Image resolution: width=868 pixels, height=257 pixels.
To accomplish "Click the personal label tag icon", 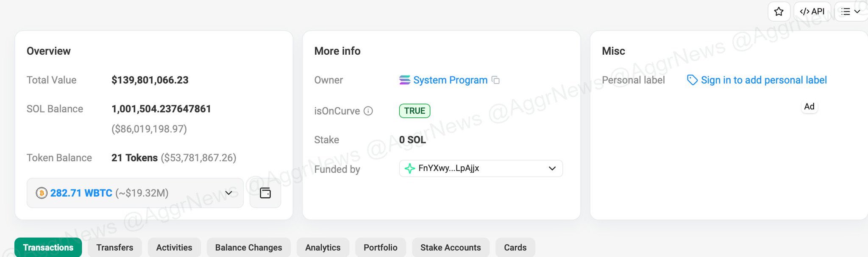I will click(x=692, y=80).
